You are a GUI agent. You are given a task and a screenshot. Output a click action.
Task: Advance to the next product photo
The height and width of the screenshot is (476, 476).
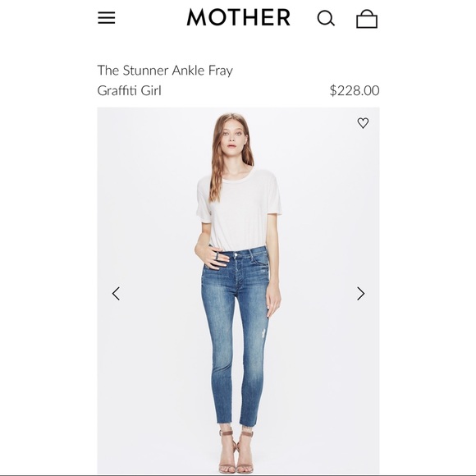click(x=360, y=294)
